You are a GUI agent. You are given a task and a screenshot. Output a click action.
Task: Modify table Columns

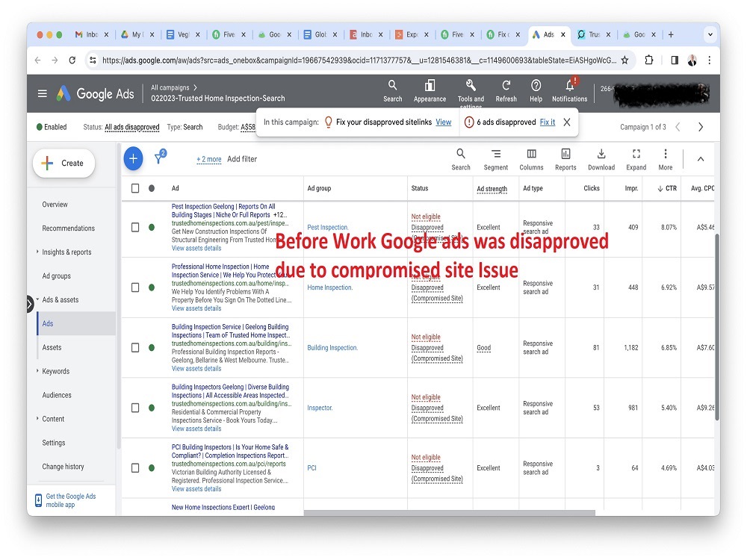click(x=531, y=160)
